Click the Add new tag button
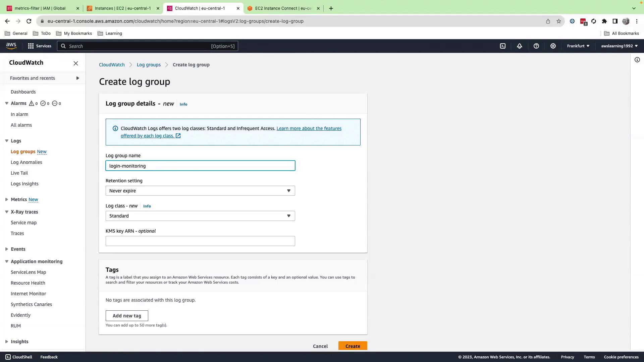Image resolution: width=644 pixels, height=362 pixels. 127,316
